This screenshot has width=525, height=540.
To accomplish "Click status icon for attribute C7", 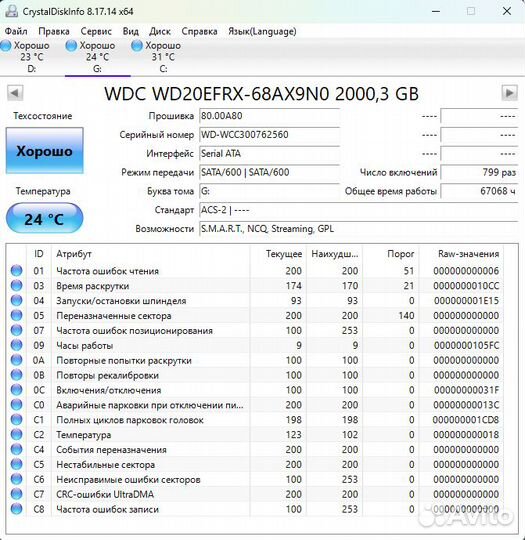I will (x=16, y=494).
